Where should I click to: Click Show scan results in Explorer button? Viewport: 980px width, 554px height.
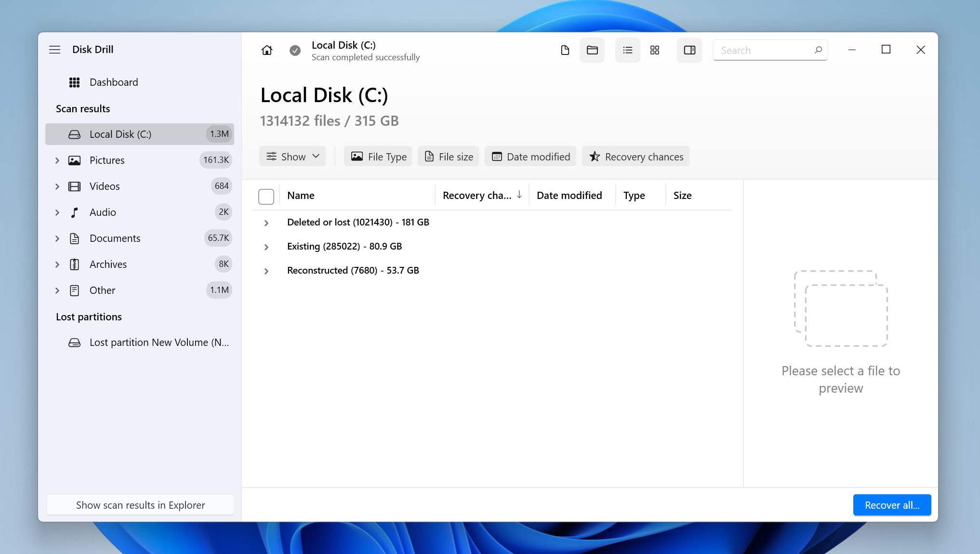pyautogui.click(x=140, y=505)
